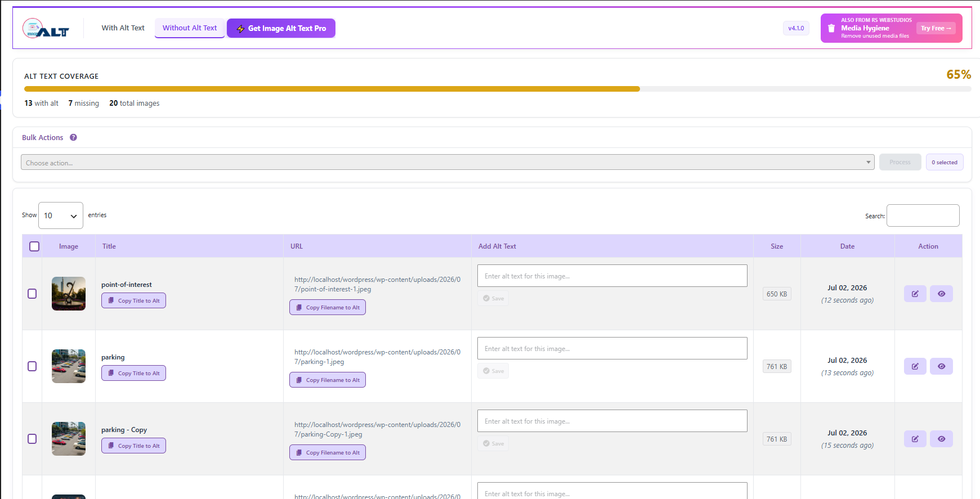Click Save under point-of-interest alt text

[493, 298]
